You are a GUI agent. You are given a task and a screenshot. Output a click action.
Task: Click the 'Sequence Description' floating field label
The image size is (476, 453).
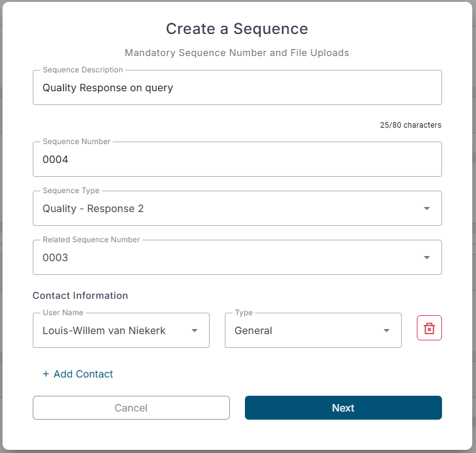tap(82, 70)
